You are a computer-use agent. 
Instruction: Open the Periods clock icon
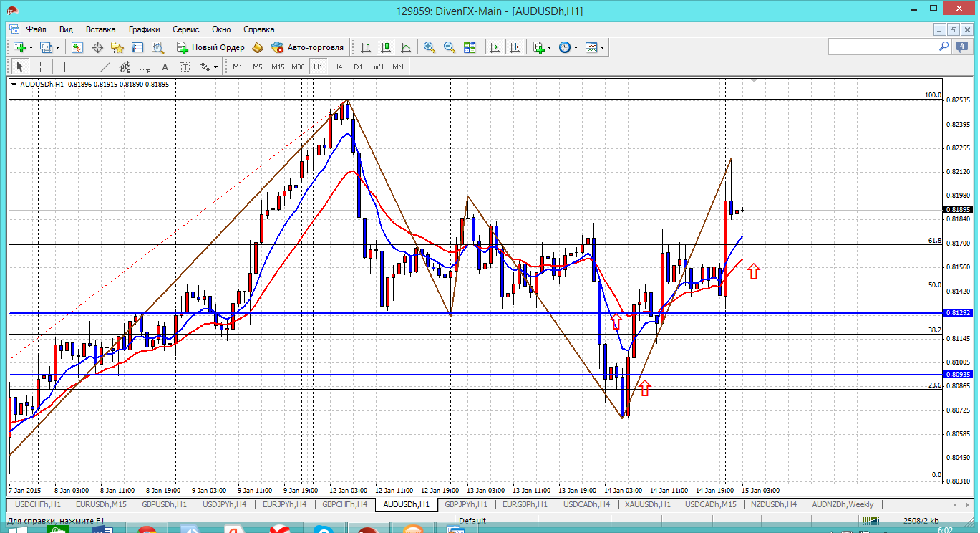pos(565,47)
